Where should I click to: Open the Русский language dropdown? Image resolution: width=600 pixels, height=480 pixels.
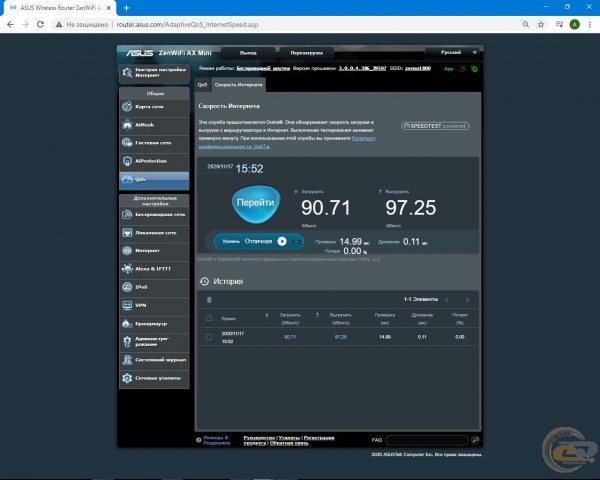click(453, 52)
